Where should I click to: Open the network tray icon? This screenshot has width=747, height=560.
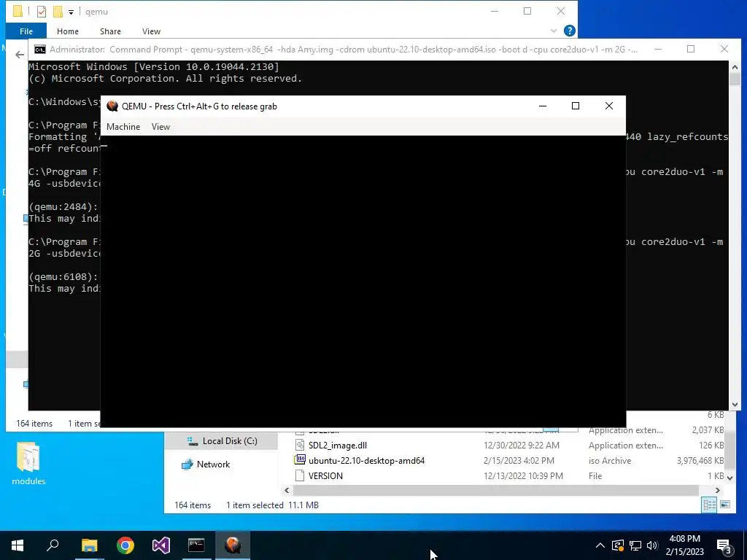pos(635,545)
